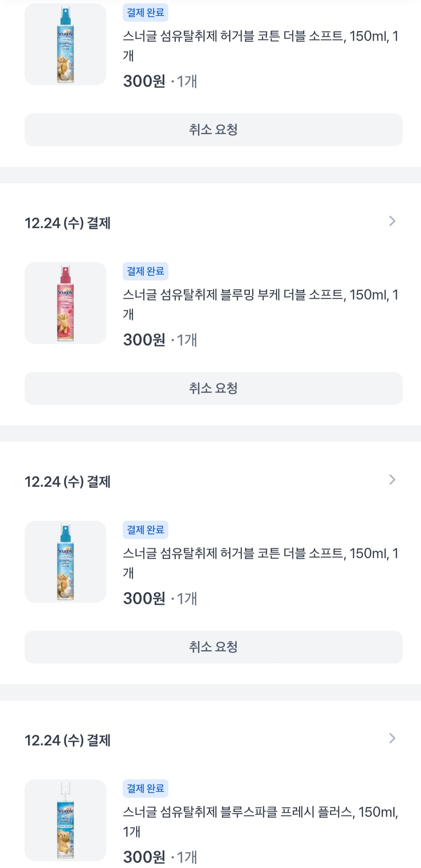
Task: Click the 결제 완료 badge on the topmost item
Action: click(x=145, y=12)
